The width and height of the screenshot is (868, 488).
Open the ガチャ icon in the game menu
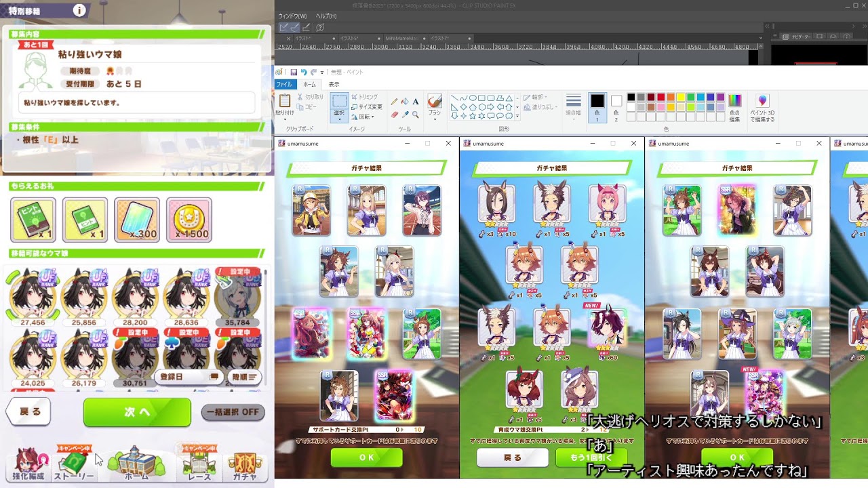[x=245, y=465]
